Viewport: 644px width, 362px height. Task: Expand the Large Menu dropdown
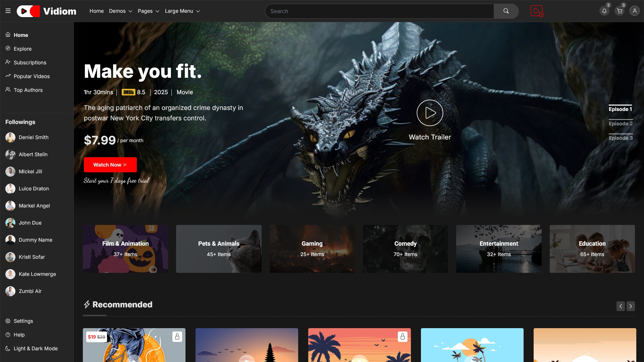tap(182, 11)
